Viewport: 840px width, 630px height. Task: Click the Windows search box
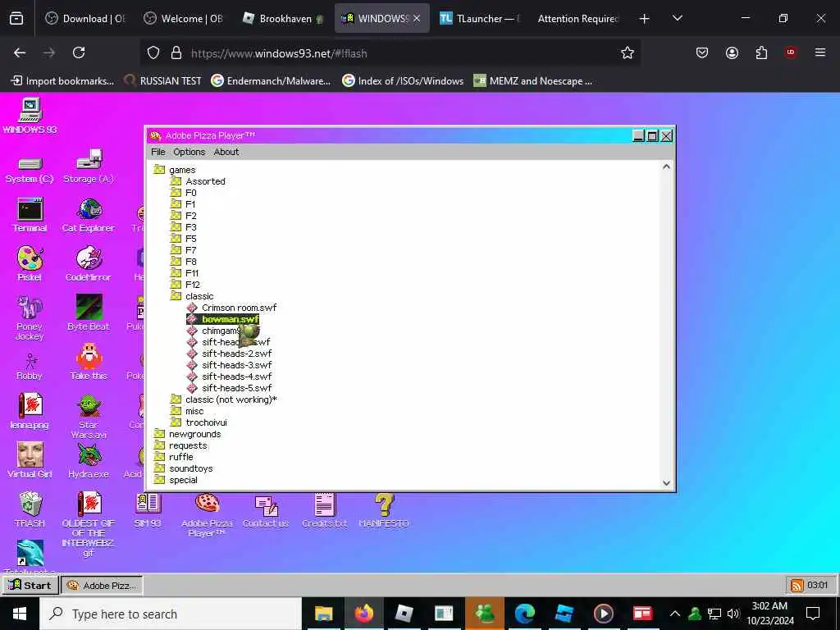pyautogui.click(x=171, y=614)
